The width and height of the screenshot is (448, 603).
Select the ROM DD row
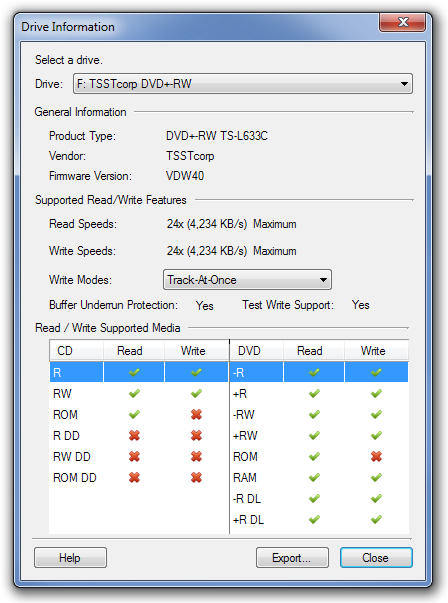point(139,478)
